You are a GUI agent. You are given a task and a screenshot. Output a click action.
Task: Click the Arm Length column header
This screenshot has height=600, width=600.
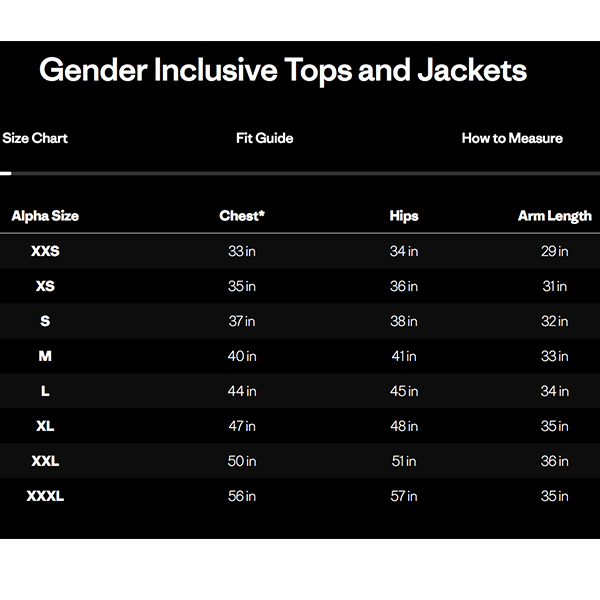coord(554,216)
